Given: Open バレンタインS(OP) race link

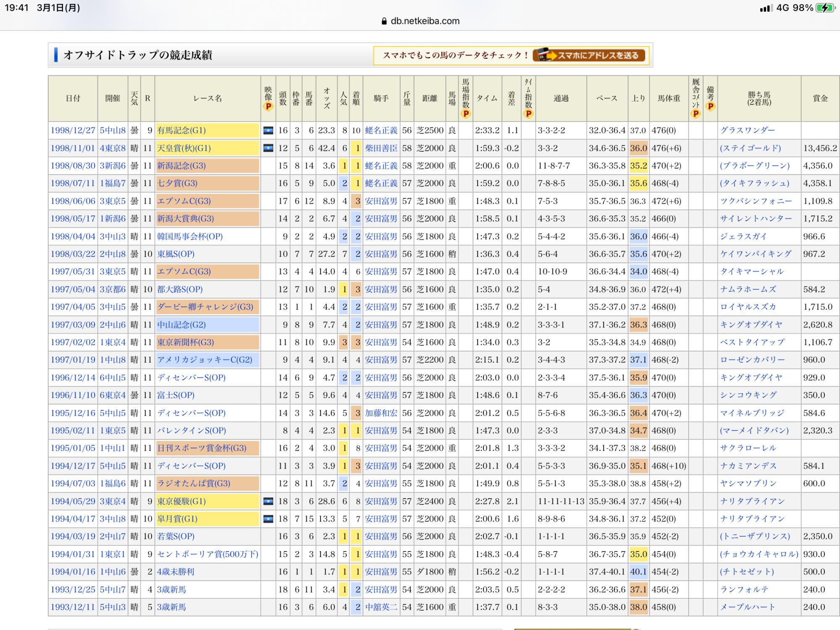Looking at the screenshot, I should click(x=192, y=430).
